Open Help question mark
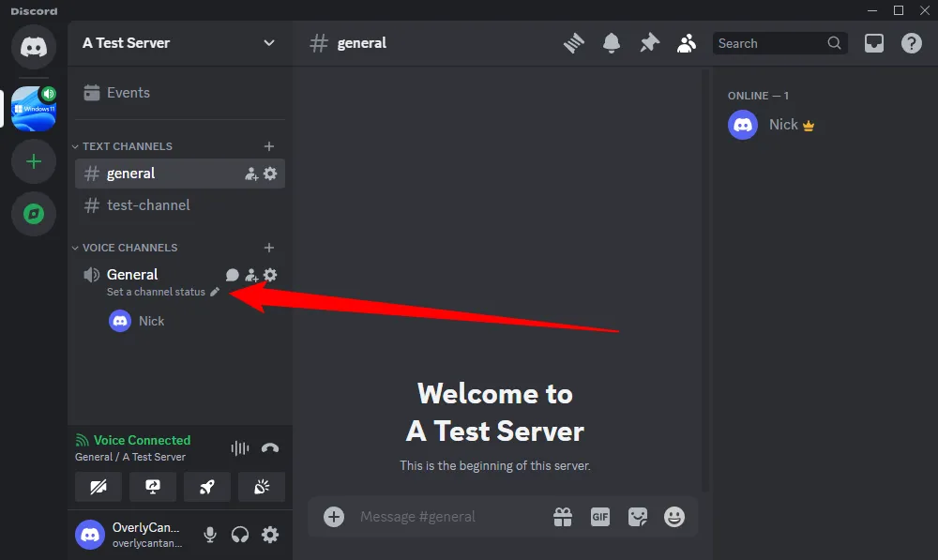Image resolution: width=938 pixels, height=560 pixels. (911, 43)
